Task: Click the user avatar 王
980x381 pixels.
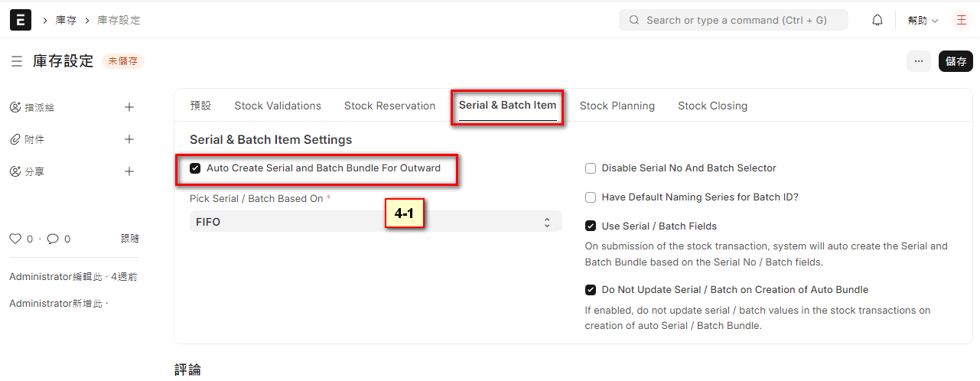Action: pyautogui.click(x=962, y=20)
